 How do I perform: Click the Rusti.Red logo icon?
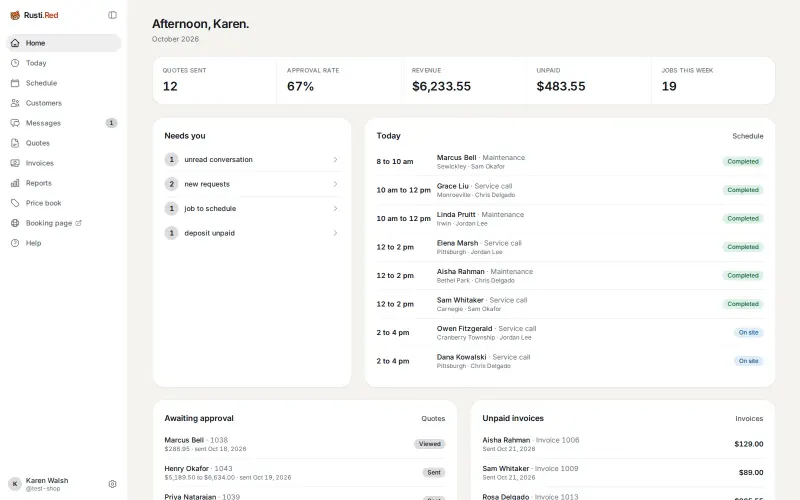coord(15,15)
